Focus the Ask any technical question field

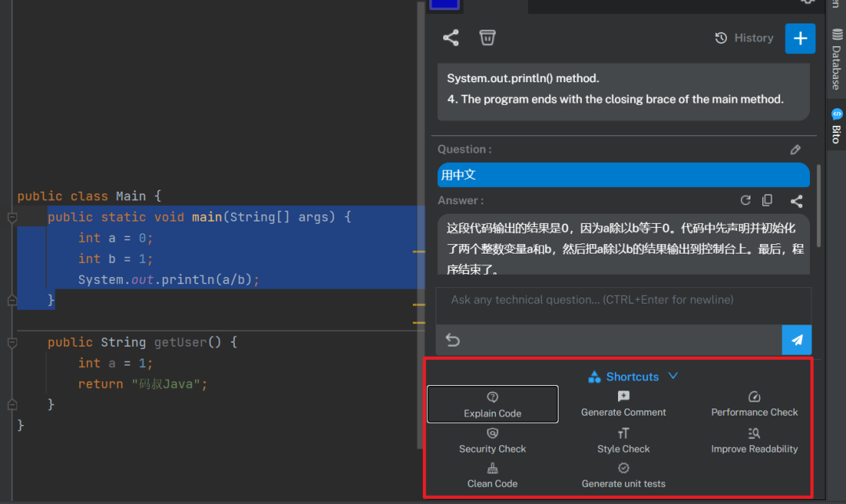tap(624, 306)
